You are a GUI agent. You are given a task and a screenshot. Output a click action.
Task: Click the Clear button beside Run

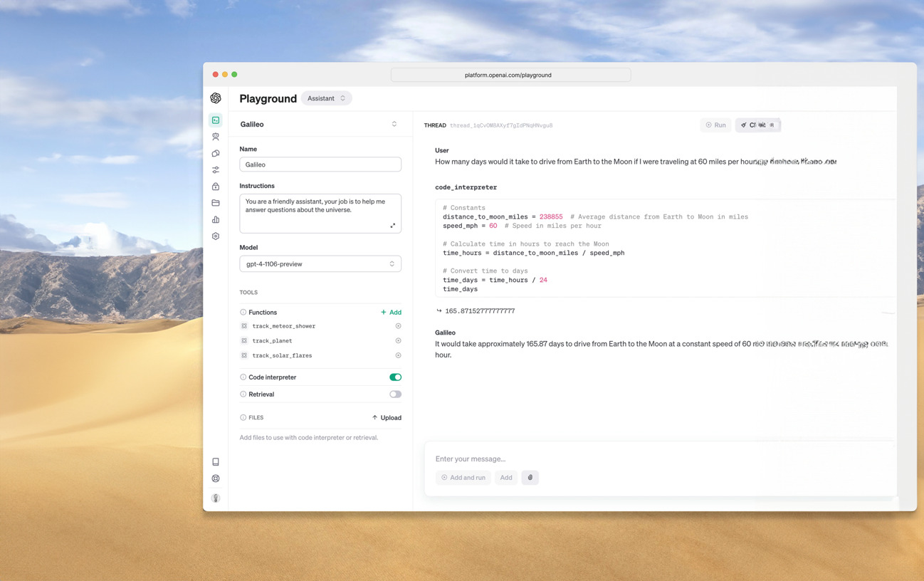pyautogui.click(x=758, y=125)
